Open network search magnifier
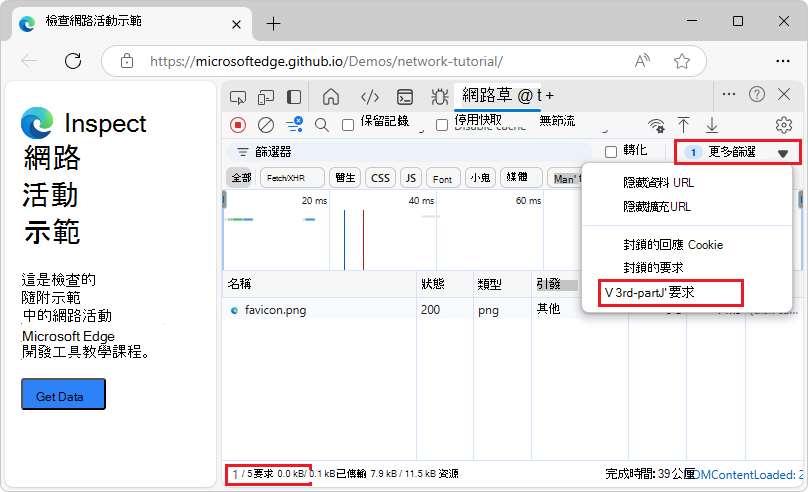Image resolution: width=808 pixels, height=492 pixels. pyautogui.click(x=322, y=125)
